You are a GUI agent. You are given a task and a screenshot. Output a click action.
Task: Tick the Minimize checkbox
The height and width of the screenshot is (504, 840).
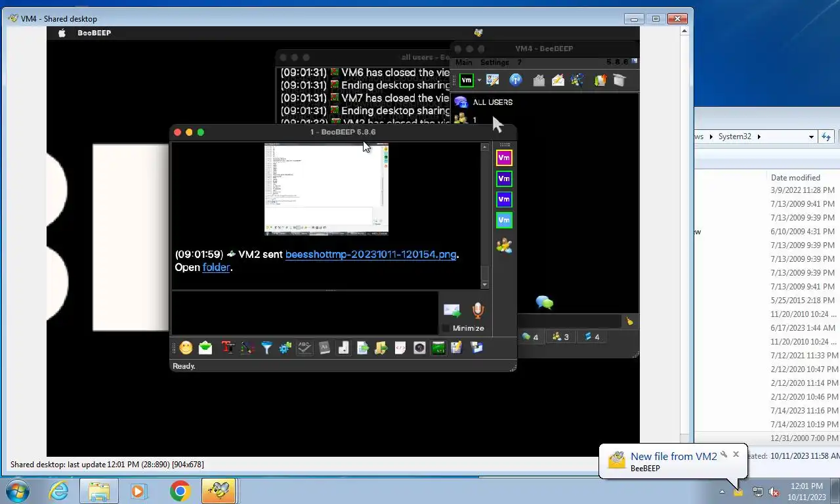tap(446, 328)
